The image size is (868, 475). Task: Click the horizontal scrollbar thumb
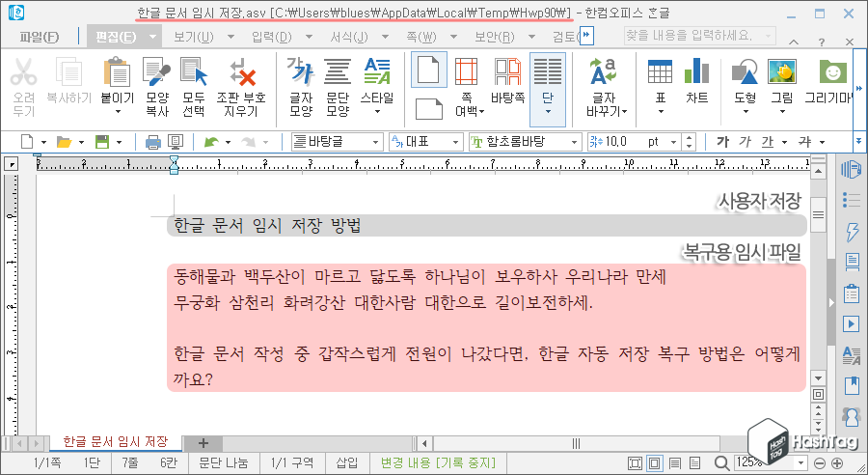[x=576, y=443]
